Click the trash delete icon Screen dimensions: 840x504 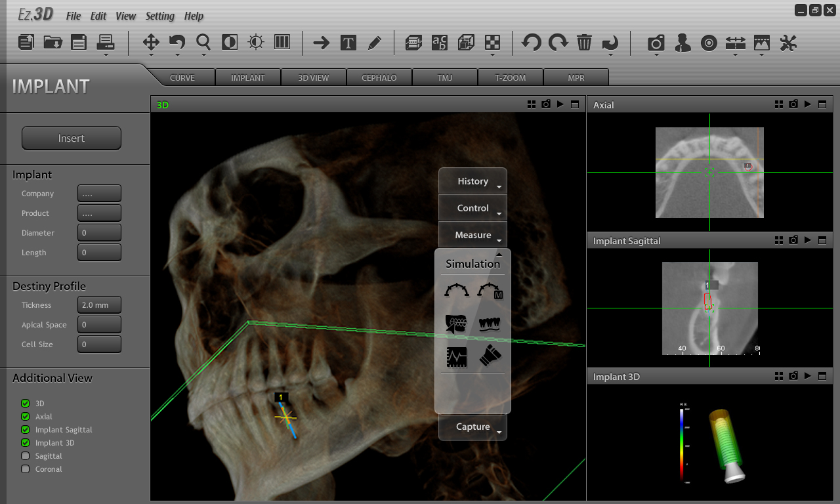point(584,43)
